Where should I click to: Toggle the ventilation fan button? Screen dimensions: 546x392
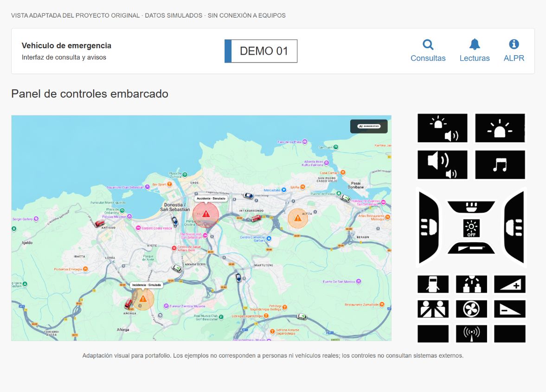click(471, 309)
